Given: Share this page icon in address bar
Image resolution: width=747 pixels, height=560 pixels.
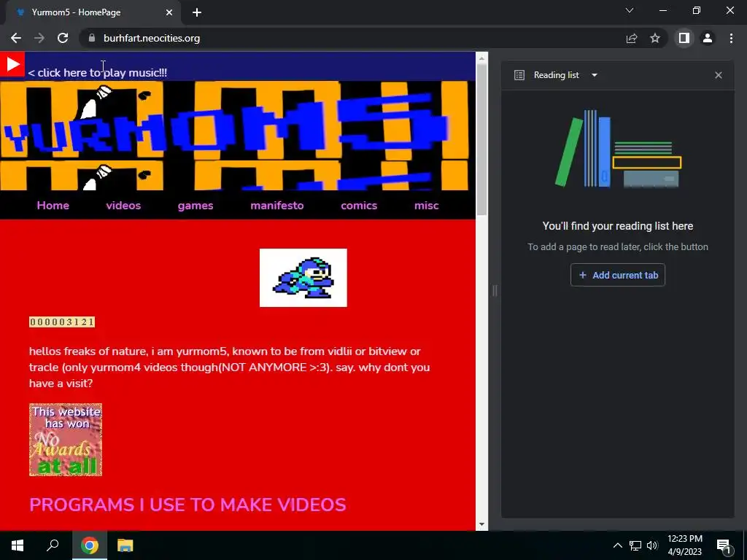Looking at the screenshot, I should pyautogui.click(x=632, y=38).
